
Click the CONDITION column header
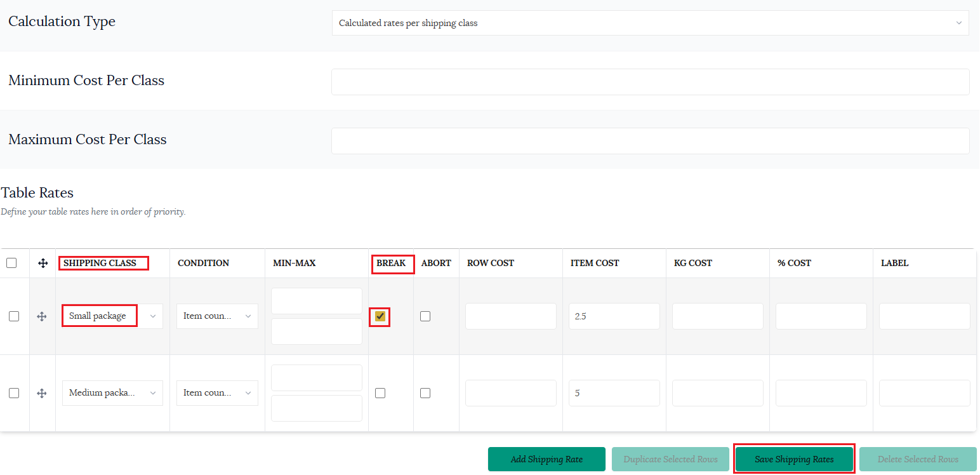(203, 263)
